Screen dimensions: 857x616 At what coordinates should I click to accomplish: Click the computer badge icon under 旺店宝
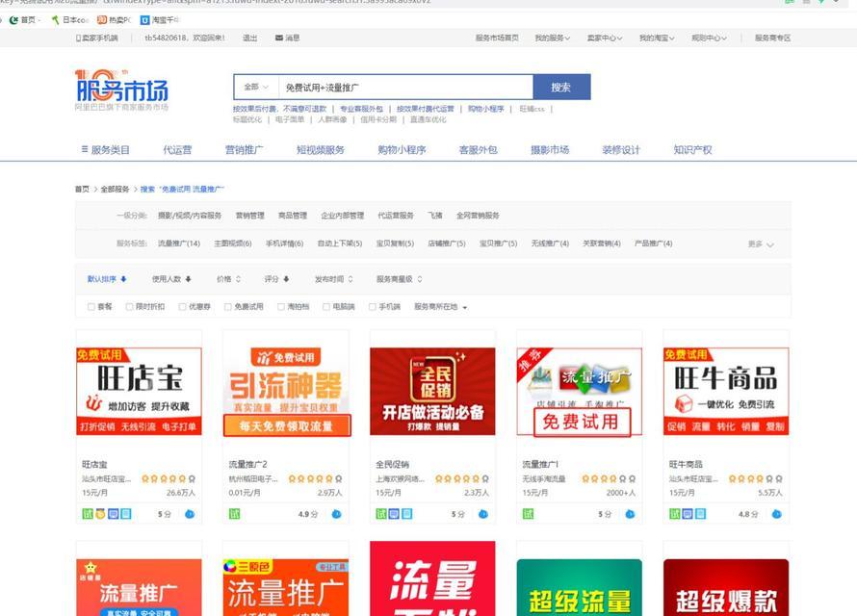[113, 514]
